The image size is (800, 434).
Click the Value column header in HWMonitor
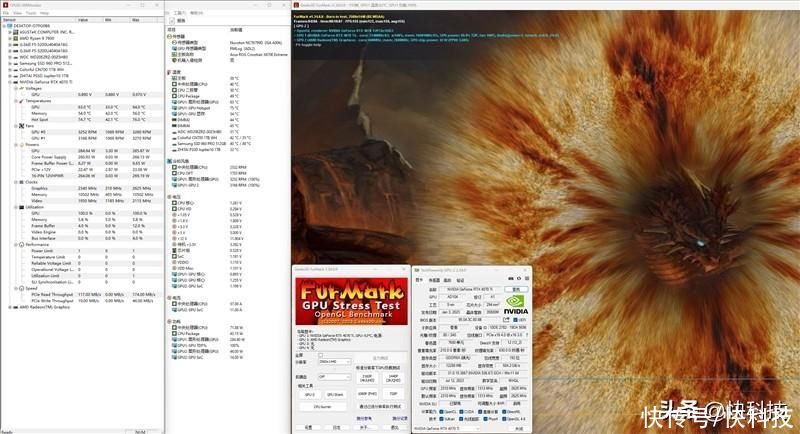point(89,20)
